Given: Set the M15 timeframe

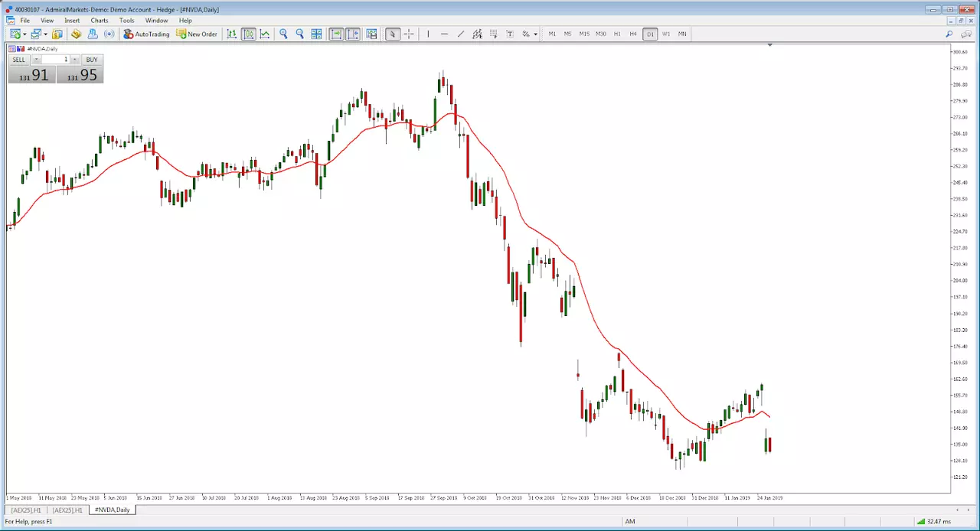Looking at the screenshot, I should (x=584, y=34).
